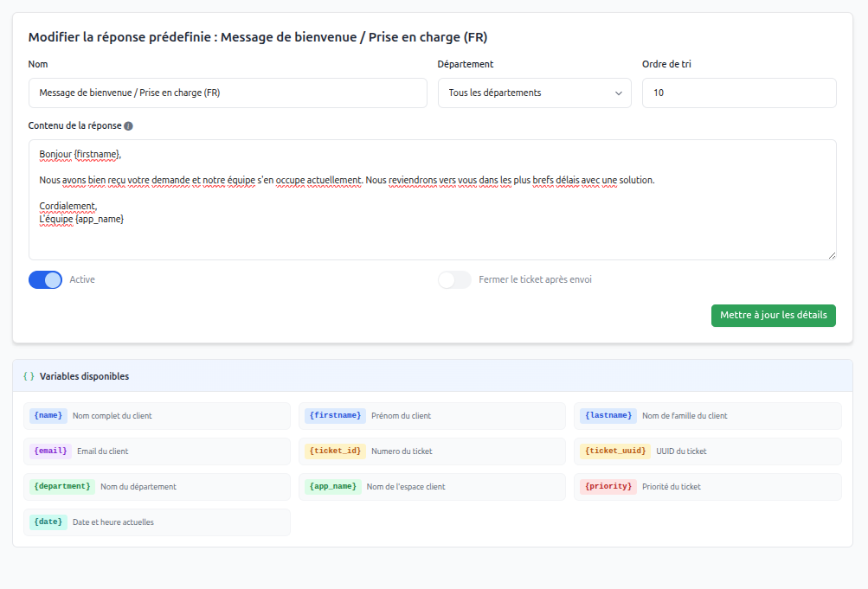This screenshot has height=589, width=868.
Task: Select Tous les départements combo box
Action: [534, 93]
